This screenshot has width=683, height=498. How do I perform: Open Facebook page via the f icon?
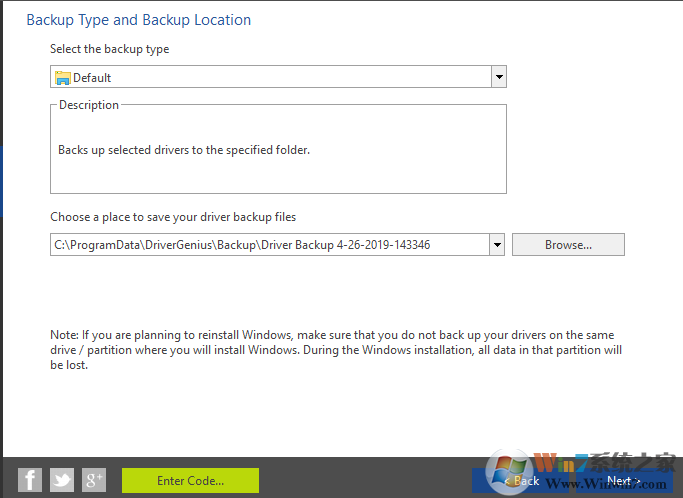[x=30, y=480]
